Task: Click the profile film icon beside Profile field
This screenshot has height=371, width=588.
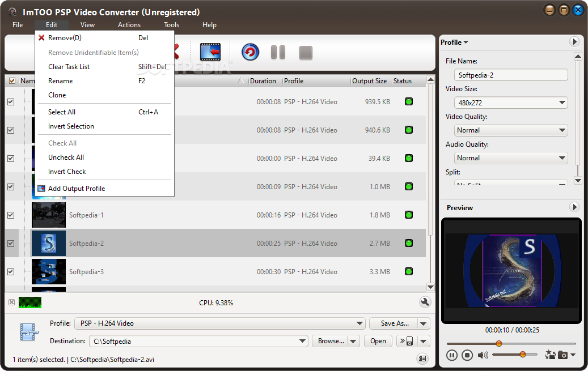Action: [x=29, y=332]
